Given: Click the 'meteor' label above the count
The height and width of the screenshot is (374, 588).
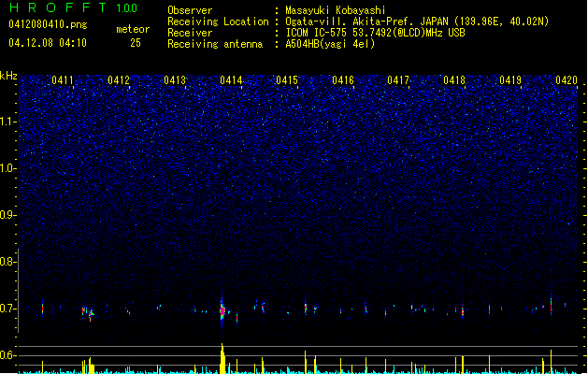Looking at the screenshot, I should tap(133, 29).
